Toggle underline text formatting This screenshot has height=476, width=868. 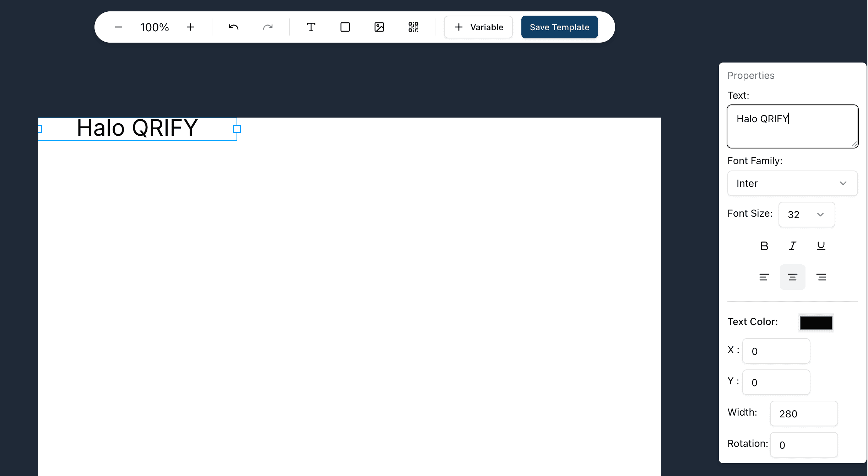click(x=821, y=246)
